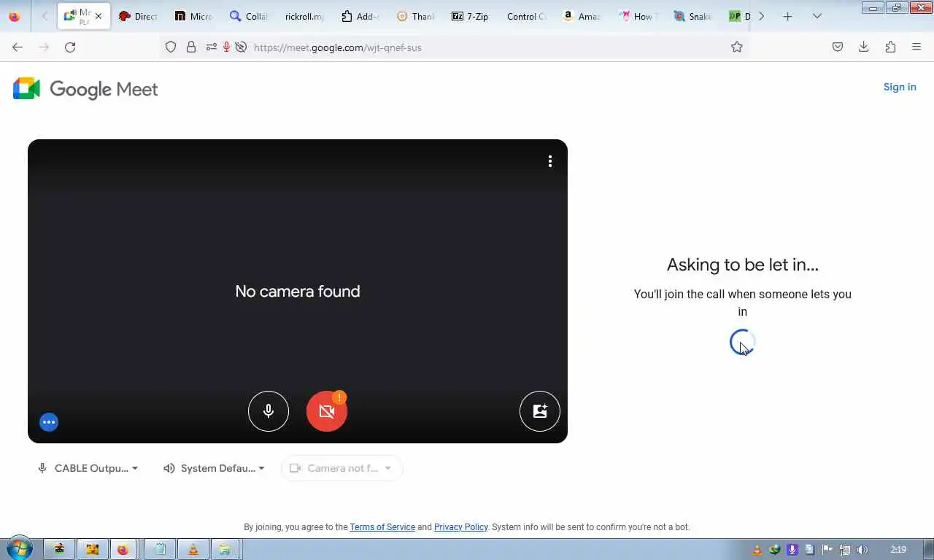
Task: Open the Windows Start menu
Action: (x=19, y=549)
